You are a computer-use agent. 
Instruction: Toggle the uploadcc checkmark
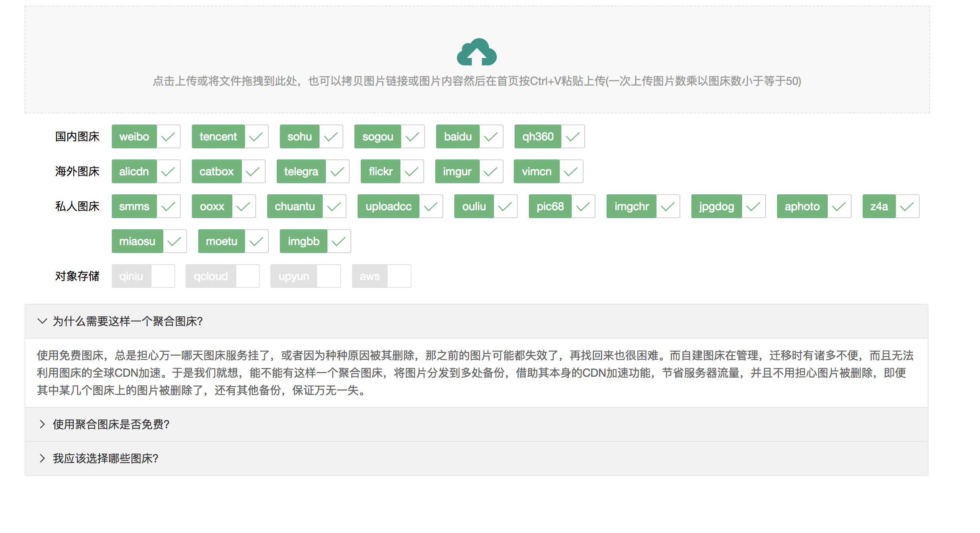tap(431, 206)
